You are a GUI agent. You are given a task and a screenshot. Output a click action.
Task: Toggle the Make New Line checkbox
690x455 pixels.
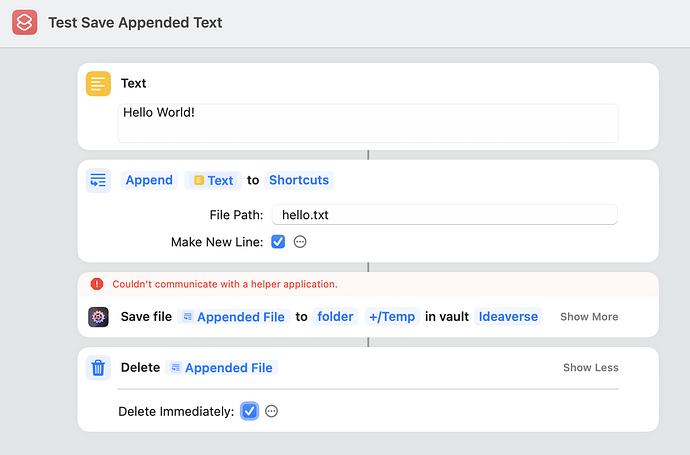coord(278,242)
